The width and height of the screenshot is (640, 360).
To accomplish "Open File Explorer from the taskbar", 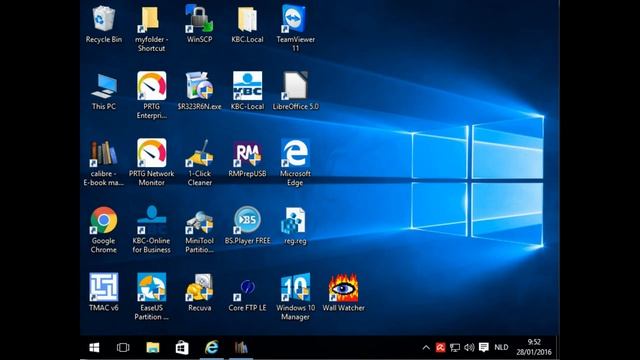I will pos(153,347).
